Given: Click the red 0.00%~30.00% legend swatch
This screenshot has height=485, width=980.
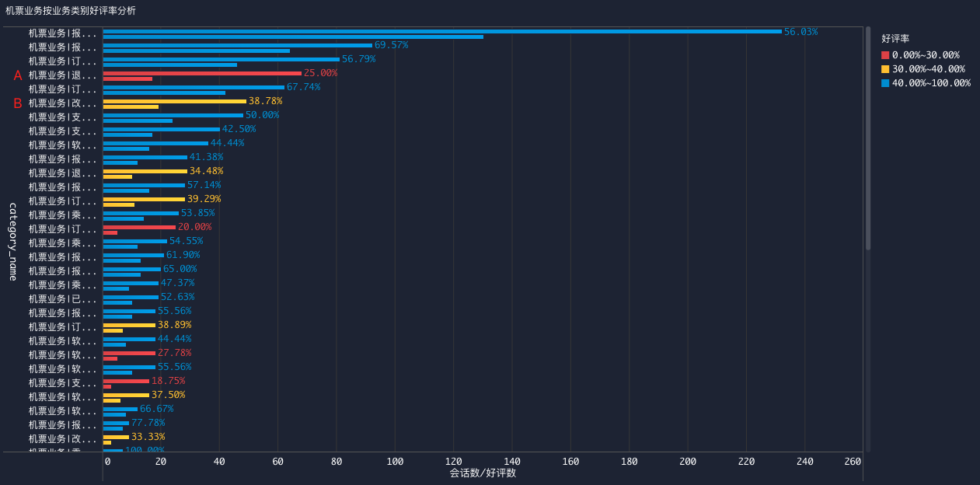Looking at the screenshot, I should coord(885,55).
